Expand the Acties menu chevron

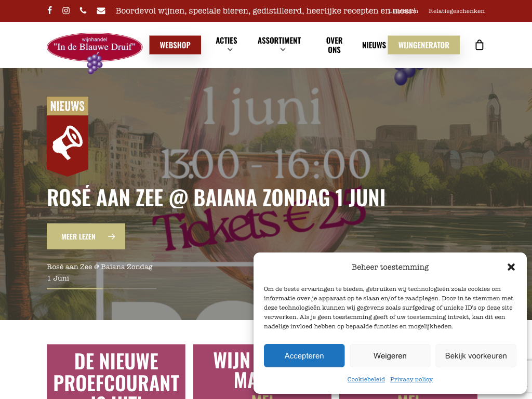(230, 49)
